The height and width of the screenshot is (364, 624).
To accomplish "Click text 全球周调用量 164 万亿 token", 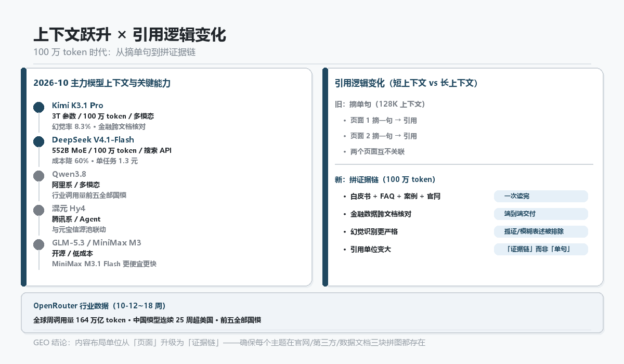I will (x=80, y=320).
